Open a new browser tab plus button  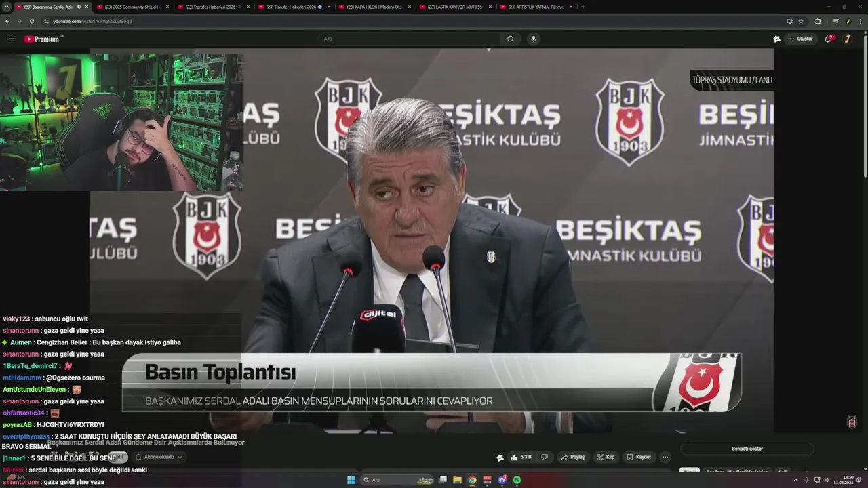pyautogui.click(x=583, y=7)
